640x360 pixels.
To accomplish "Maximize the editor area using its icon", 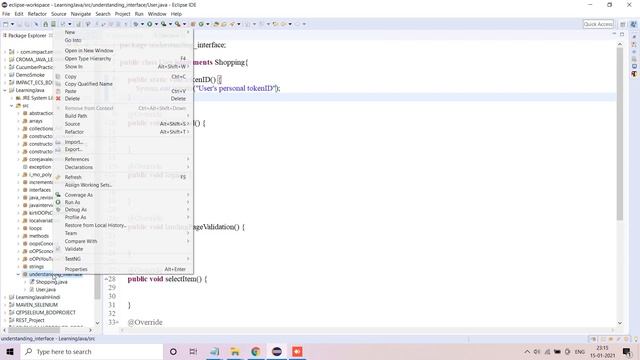I will (622, 34).
